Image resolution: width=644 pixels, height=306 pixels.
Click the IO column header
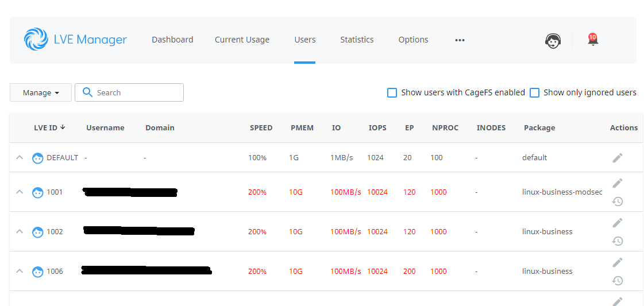tap(336, 127)
